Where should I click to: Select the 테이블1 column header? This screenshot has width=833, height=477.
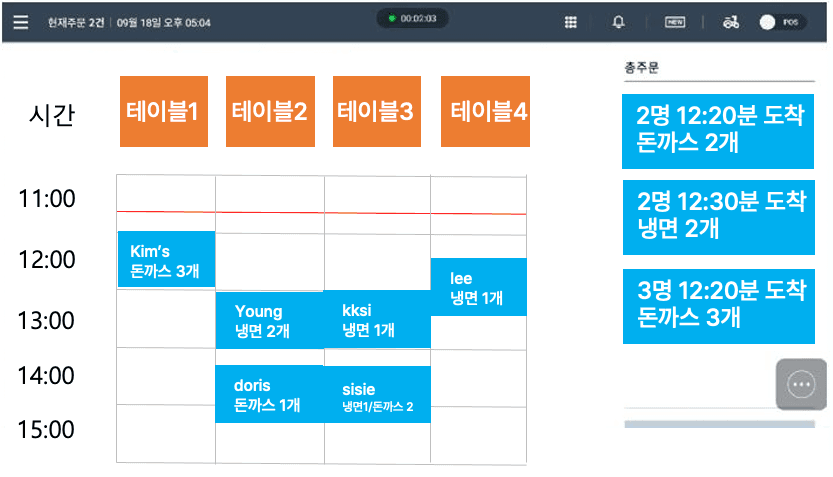pyautogui.click(x=163, y=111)
